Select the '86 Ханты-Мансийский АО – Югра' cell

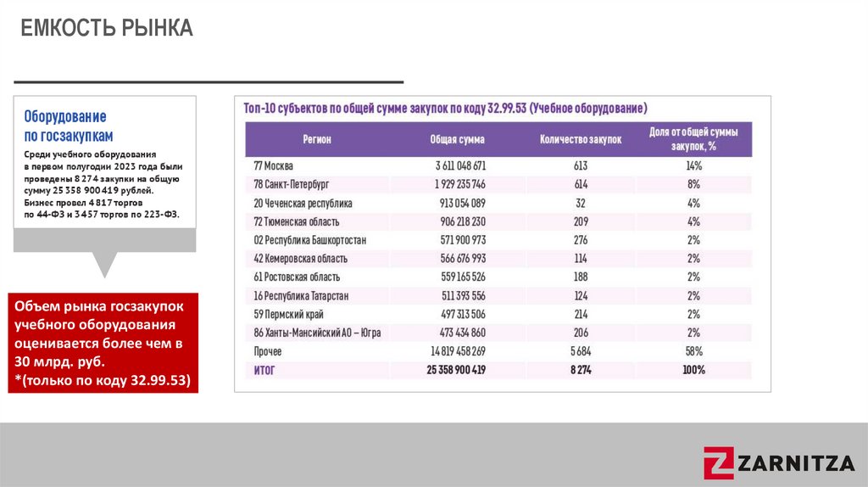(x=317, y=333)
